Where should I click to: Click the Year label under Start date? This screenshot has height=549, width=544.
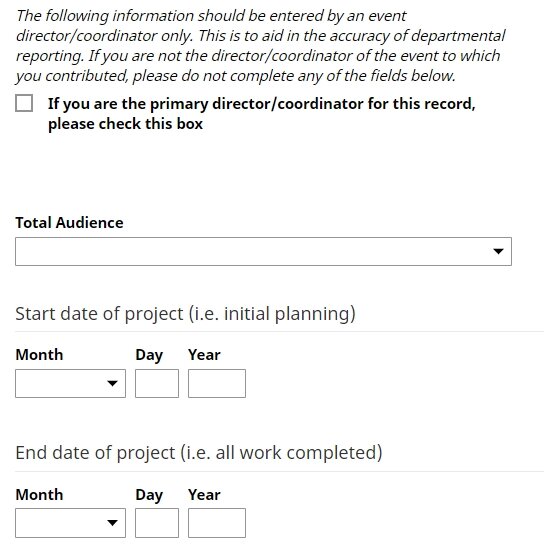click(204, 355)
